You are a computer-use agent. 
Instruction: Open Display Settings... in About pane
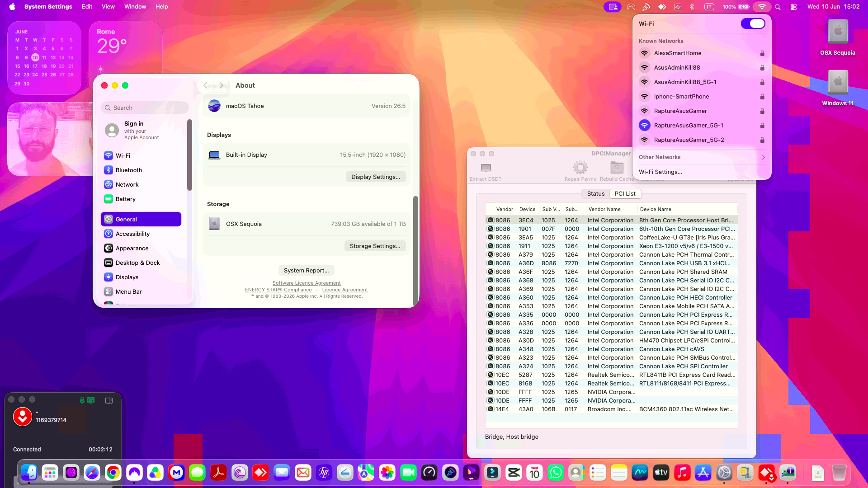click(x=376, y=177)
